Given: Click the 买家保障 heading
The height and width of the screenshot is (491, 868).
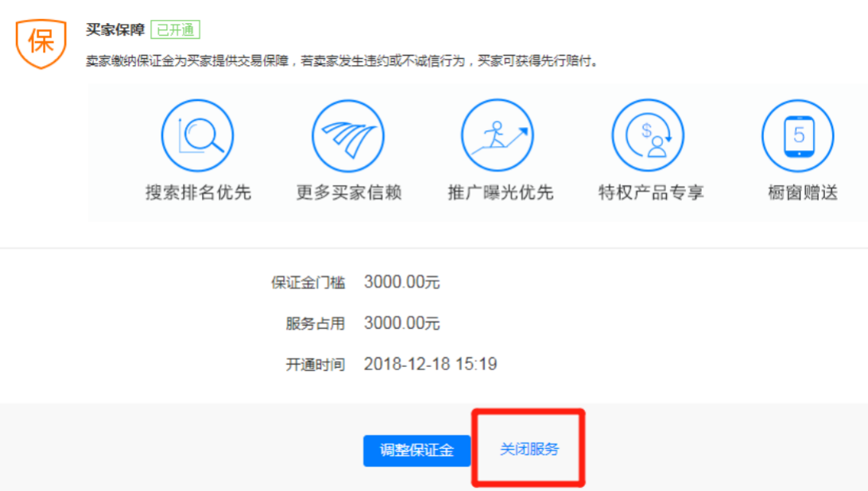Looking at the screenshot, I should (x=115, y=29).
